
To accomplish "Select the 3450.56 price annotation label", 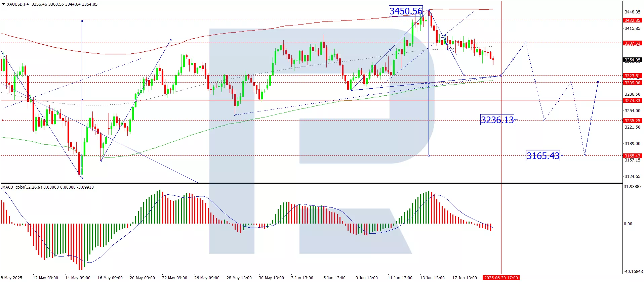I will pos(406,11).
